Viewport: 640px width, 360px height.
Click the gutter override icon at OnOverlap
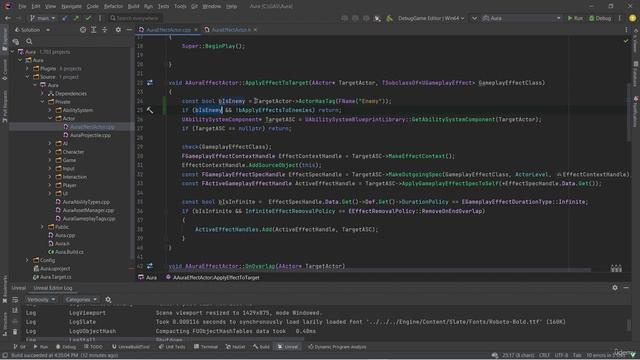tap(150, 266)
